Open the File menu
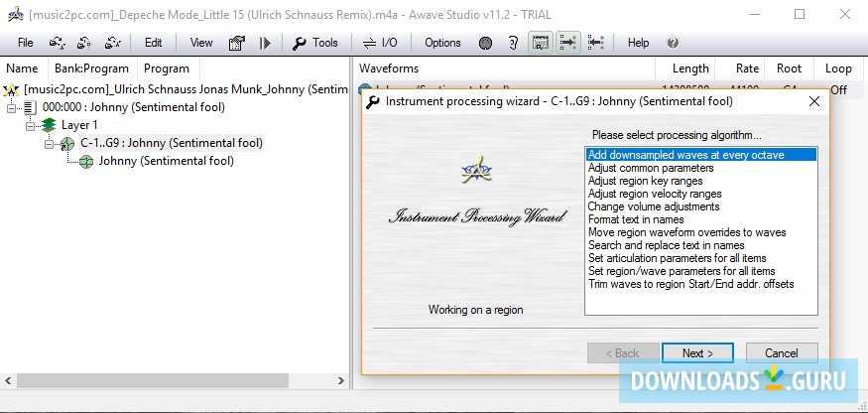This screenshot has height=413, width=868. coord(26,43)
